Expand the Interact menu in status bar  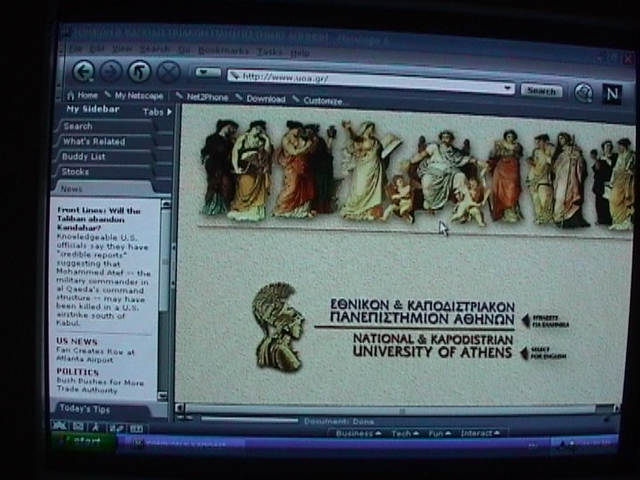click(480, 433)
